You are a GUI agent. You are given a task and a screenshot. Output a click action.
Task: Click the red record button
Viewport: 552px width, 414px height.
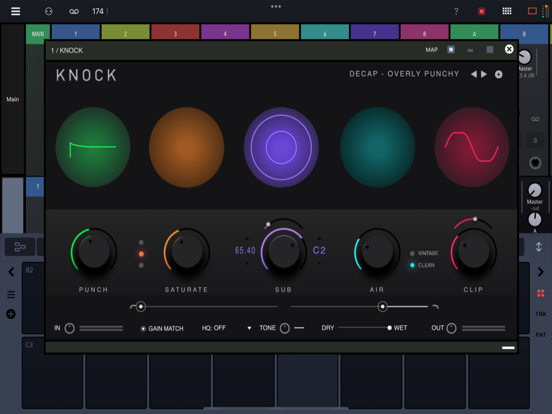coord(481,11)
